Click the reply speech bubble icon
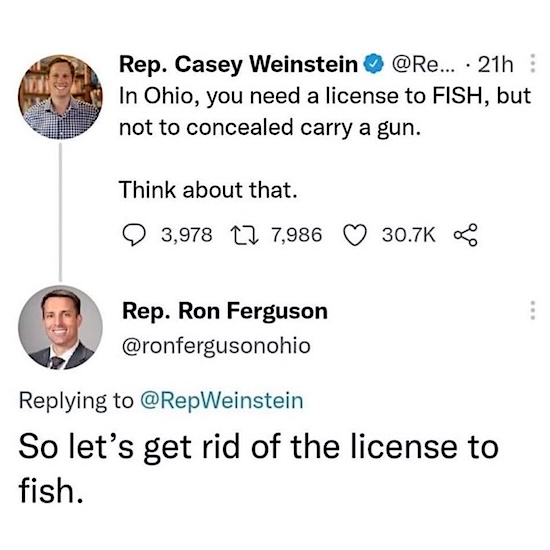 [134, 235]
